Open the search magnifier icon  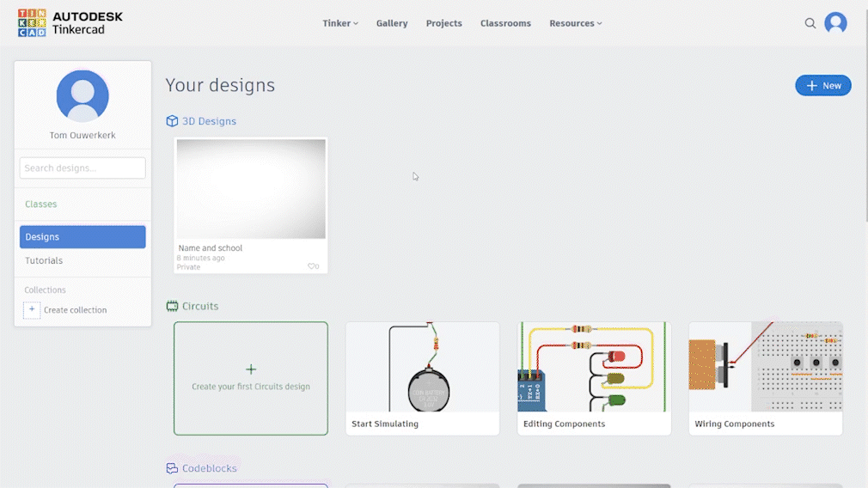click(810, 23)
